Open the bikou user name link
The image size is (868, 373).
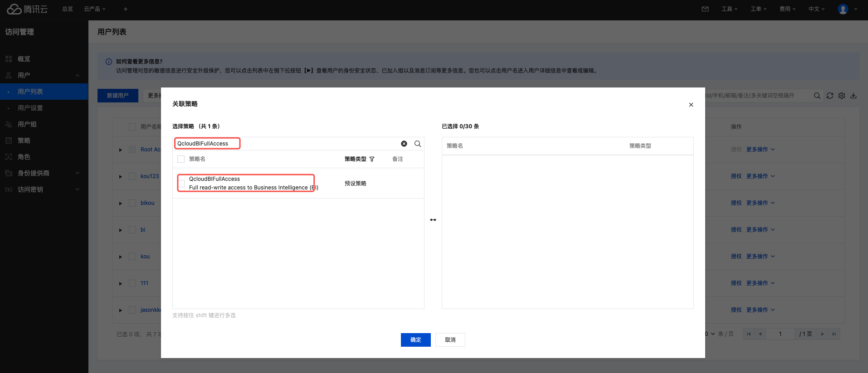147,203
